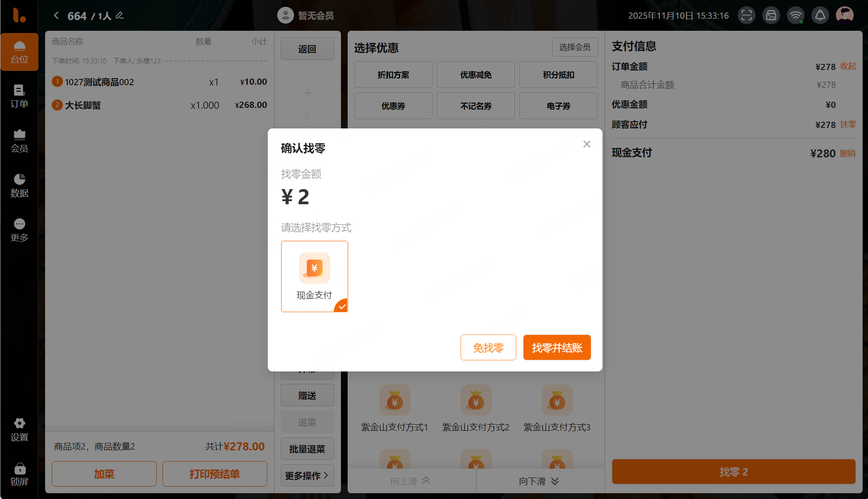This screenshot has height=499, width=868.
Task: Click 撤销 link beside cash payment
Action: click(x=847, y=153)
